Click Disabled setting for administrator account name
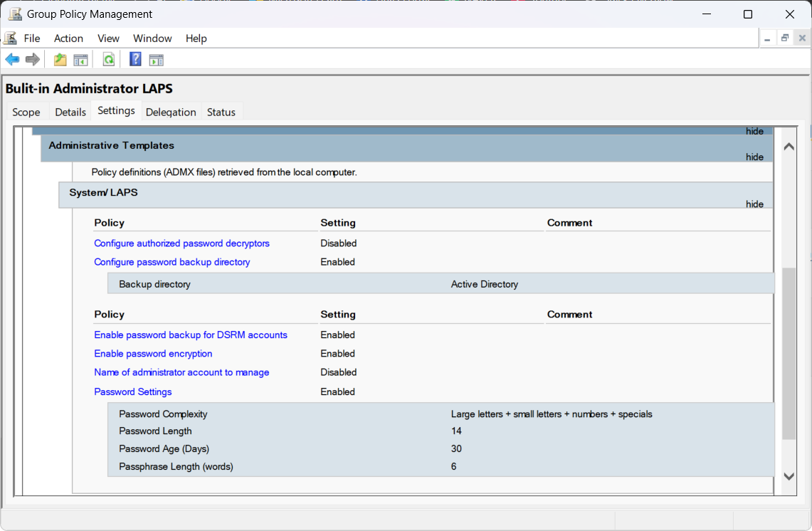 339,372
